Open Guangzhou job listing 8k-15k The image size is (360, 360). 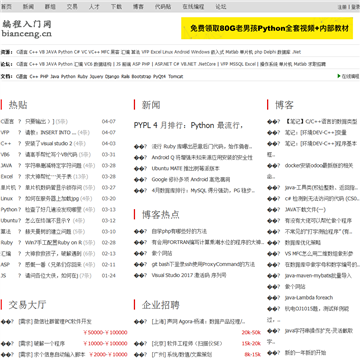181,355
